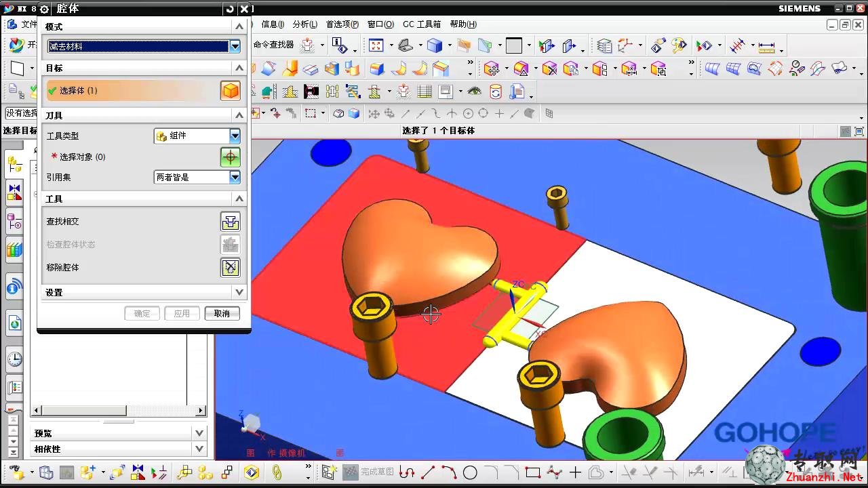Viewport: 868px width, 488px height.
Task: Select the arc sketch tool in bottom toolbar
Action: pyautogui.click(x=449, y=472)
